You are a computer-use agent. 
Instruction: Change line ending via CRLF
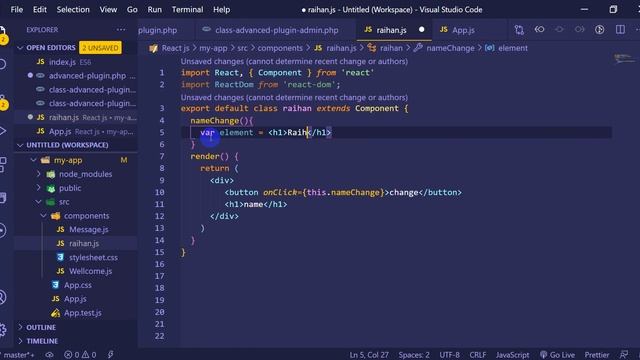(478, 355)
